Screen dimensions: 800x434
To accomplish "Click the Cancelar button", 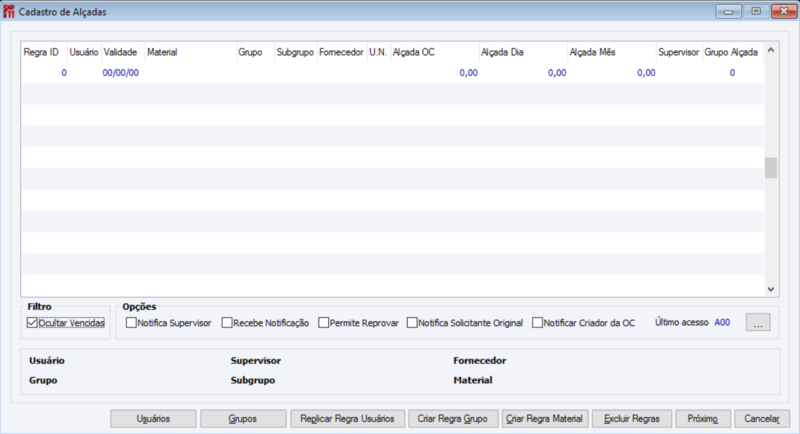I will click(x=762, y=419).
